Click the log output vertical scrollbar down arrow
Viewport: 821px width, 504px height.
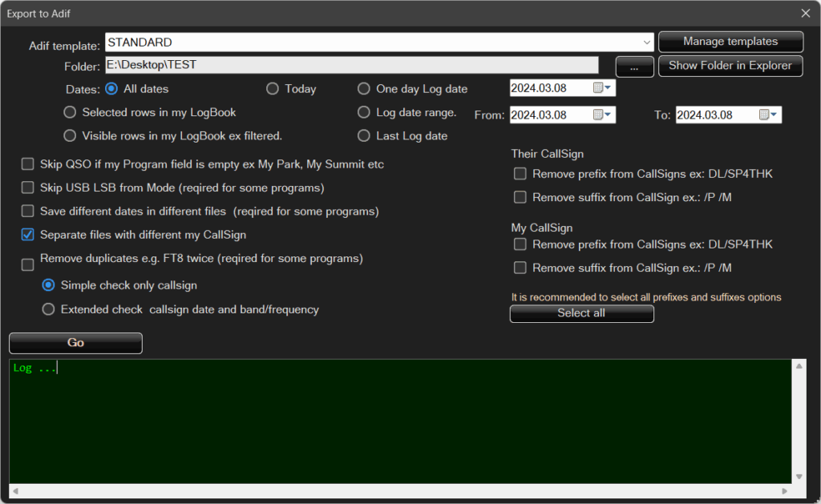point(799,477)
